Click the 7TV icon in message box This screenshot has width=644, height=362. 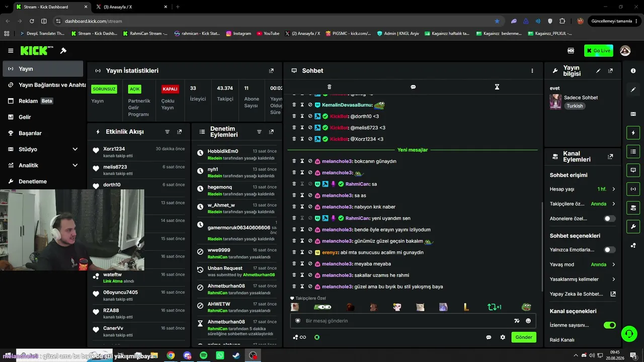(517, 321)
